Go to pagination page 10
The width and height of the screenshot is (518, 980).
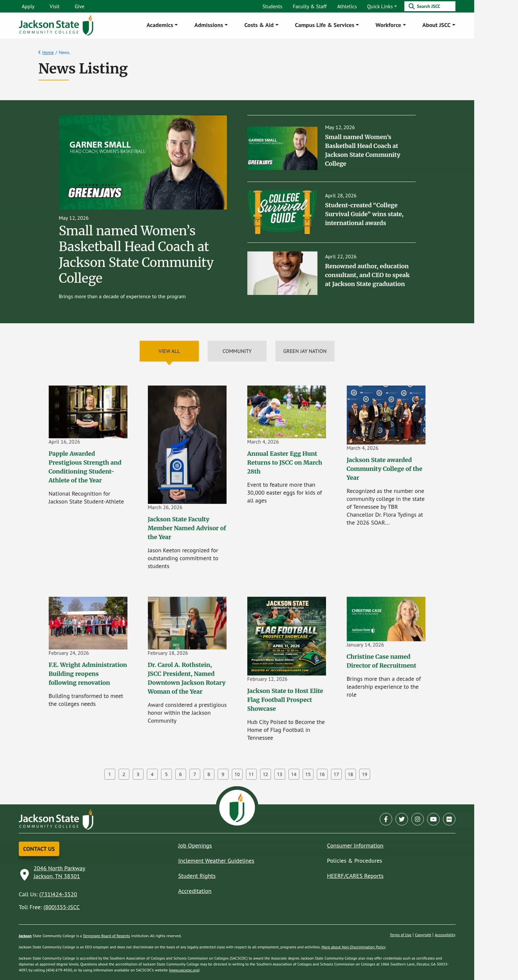237,774
